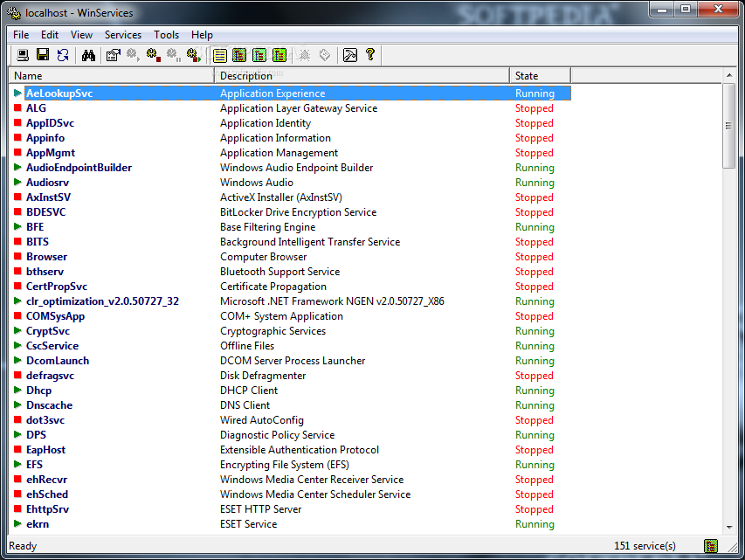
Task: Click the floppy disk save icon
Action: [43, 55]
